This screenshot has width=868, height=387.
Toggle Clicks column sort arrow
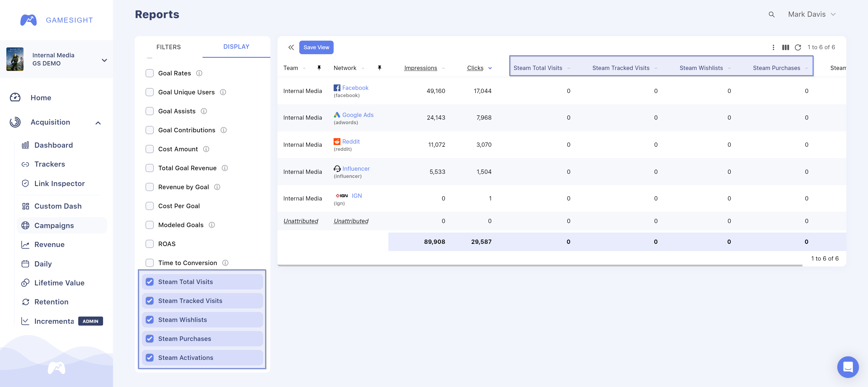click(x=490, y=68)
